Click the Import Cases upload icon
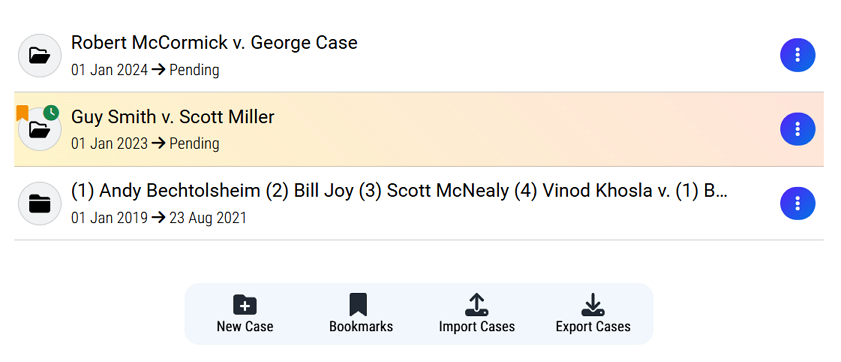Screen dimensions: 841x362 coord(476,304)
